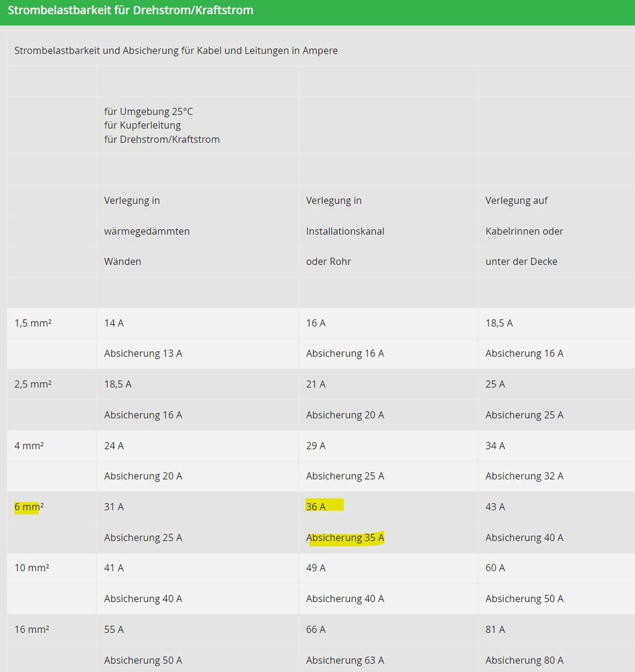Select the highlighted "36 A" value
The width and height of the screenshot is (635, 672).
coord(316,506)
